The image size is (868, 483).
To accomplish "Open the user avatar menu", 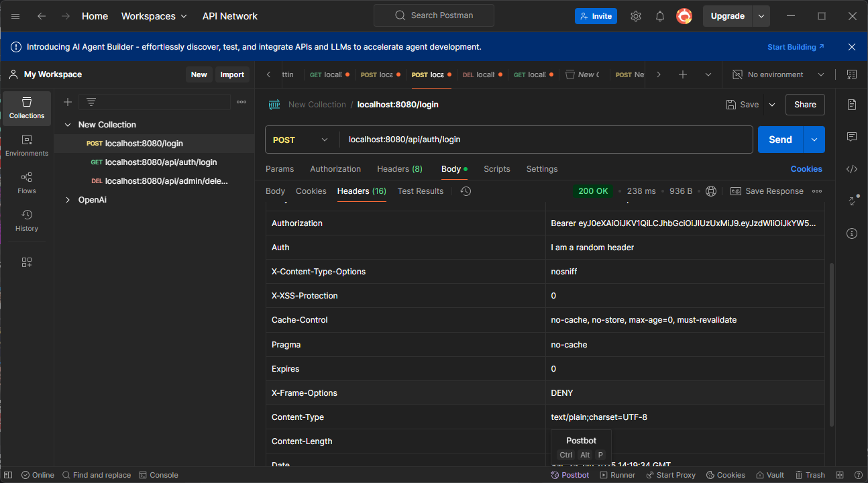I will pos(684,16).
